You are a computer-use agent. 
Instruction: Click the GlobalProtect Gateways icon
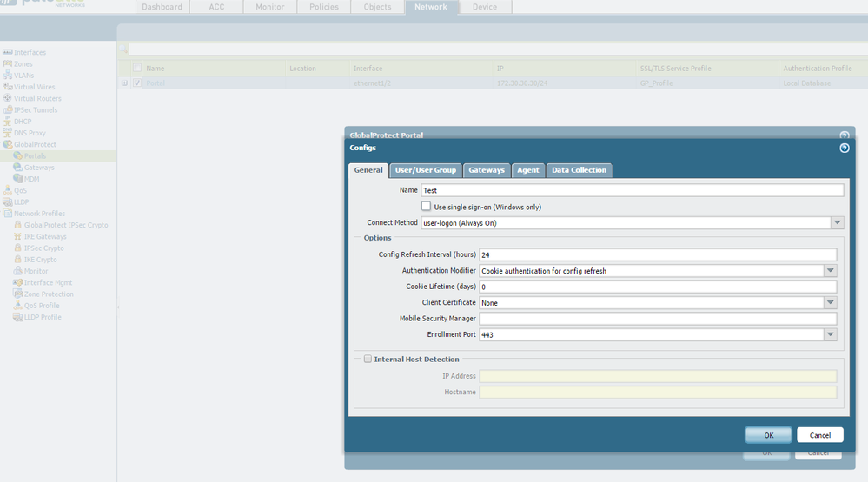pyautogui.click(x=17, y=168)
